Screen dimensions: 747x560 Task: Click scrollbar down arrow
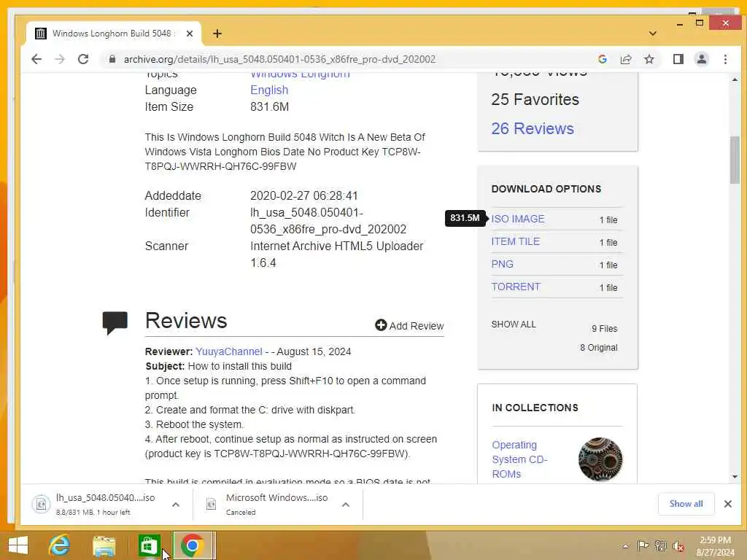click(x=735, y=476)
